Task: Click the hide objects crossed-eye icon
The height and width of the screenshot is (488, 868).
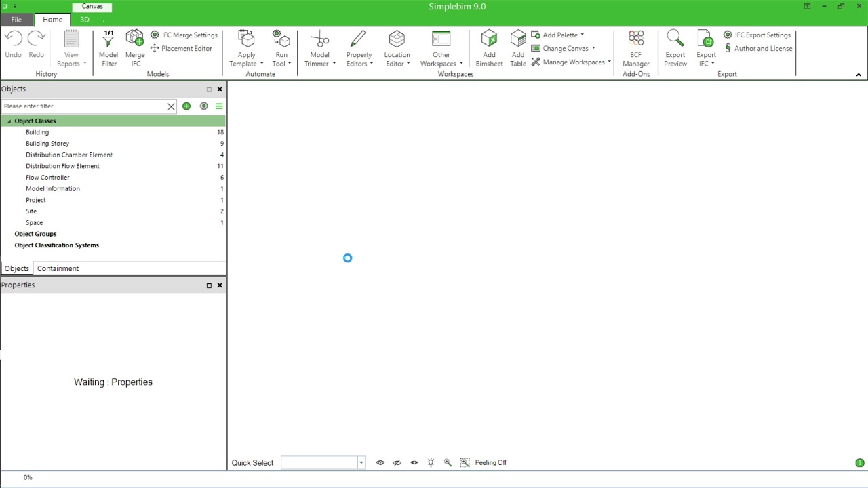Action: tap(397, 462)
